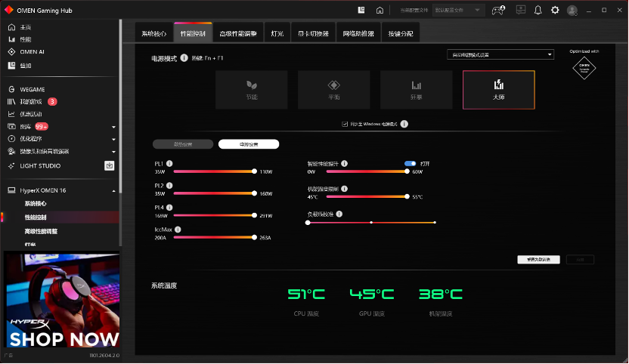This screenshot has height=364, width=629.
Task: Open the profile dropdown in title bar
Action: [x=458, y=10]
